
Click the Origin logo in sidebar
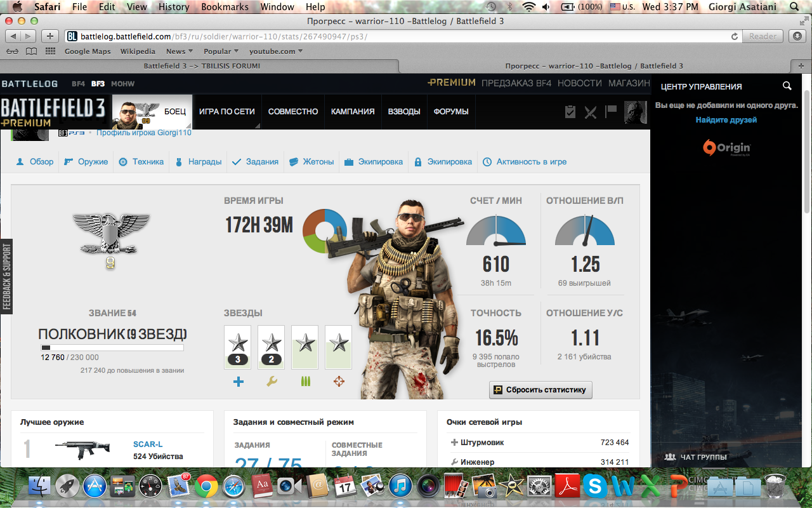(x=726, y=148)
